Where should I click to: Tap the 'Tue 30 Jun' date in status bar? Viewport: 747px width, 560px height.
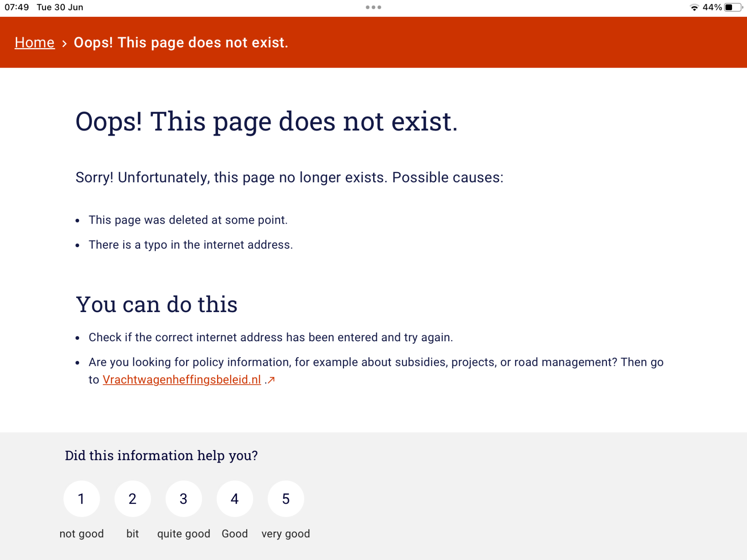pyautogui.click(x=60, y=7)
